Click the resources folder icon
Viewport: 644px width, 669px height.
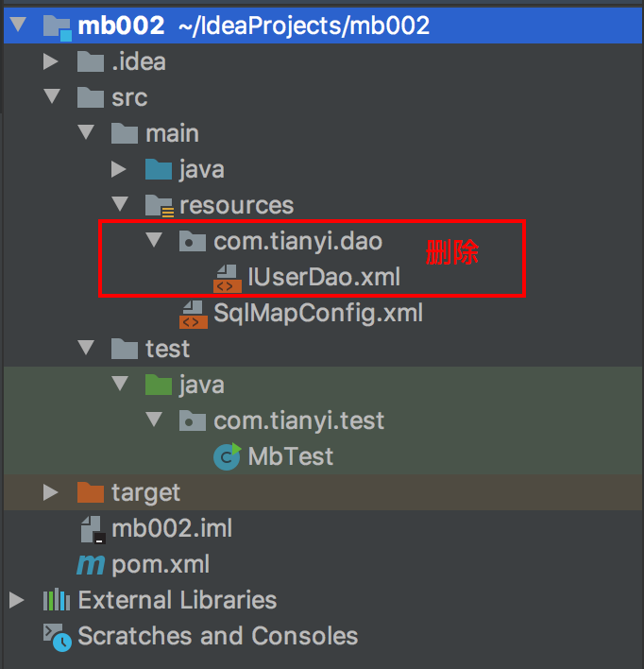(x=159, y=205)
